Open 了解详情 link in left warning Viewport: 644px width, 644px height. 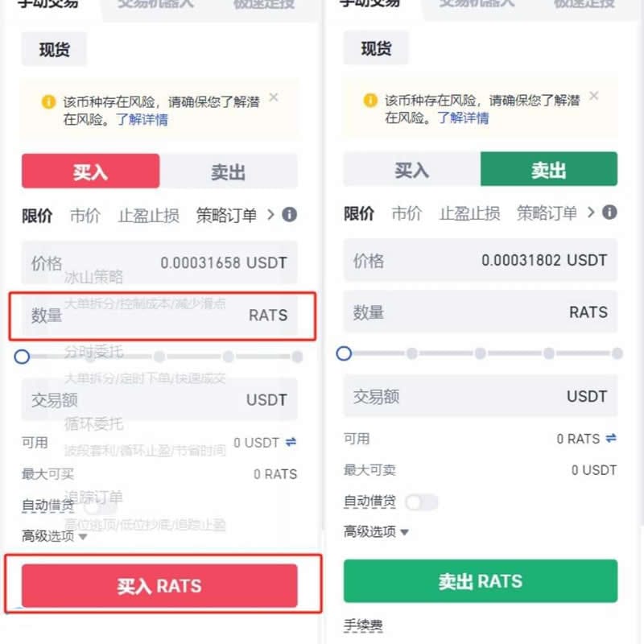pyautogui.click(x=142, y=119)
